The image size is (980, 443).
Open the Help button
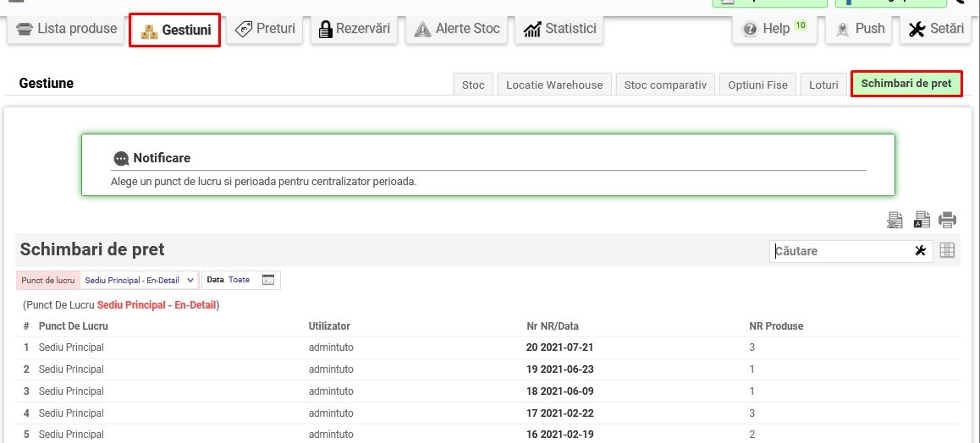(x=774, y=29)
